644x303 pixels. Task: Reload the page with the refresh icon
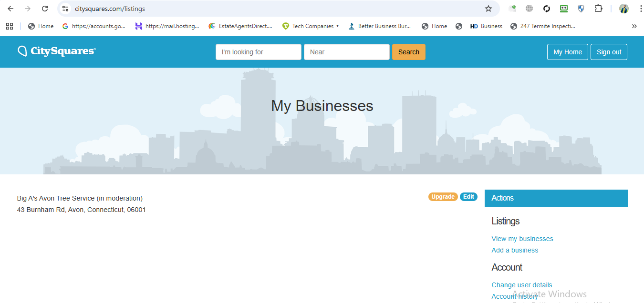pyautogui.click(x=45, y=9)
